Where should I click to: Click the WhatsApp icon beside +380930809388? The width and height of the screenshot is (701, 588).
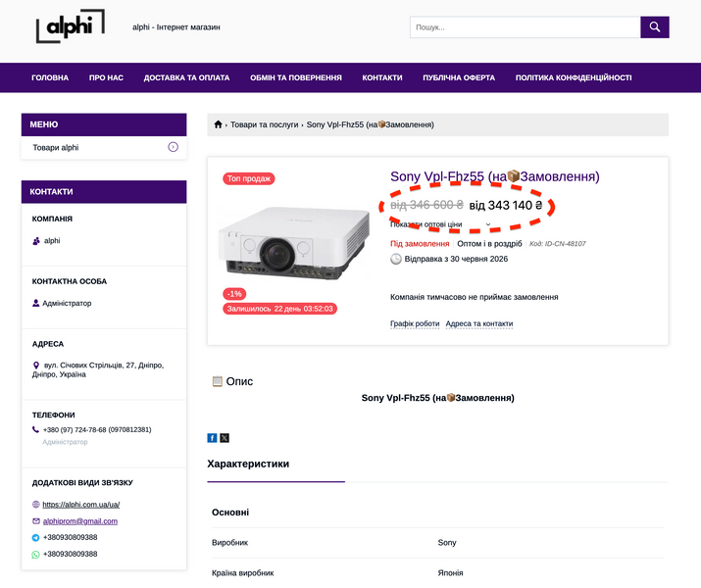35,555
